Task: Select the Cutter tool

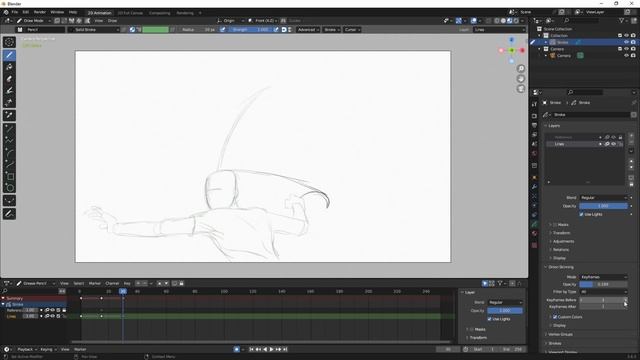Action: (x=9, y=102)
